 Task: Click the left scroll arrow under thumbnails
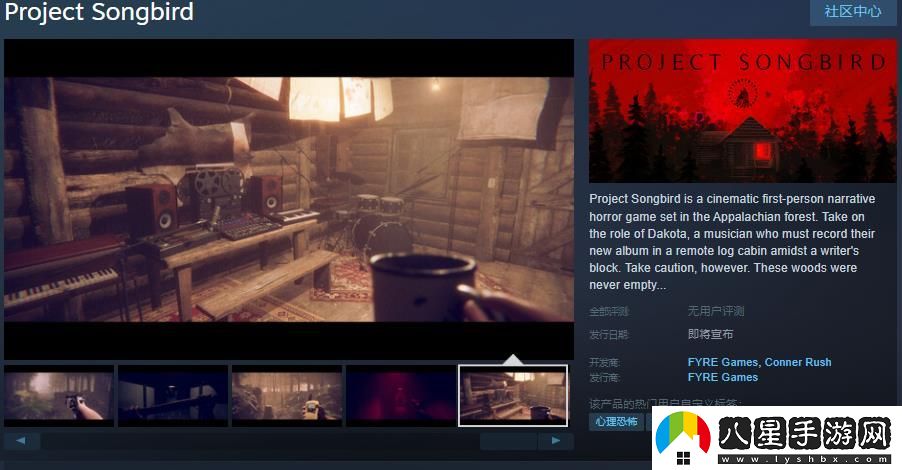[x=22, y=440]
